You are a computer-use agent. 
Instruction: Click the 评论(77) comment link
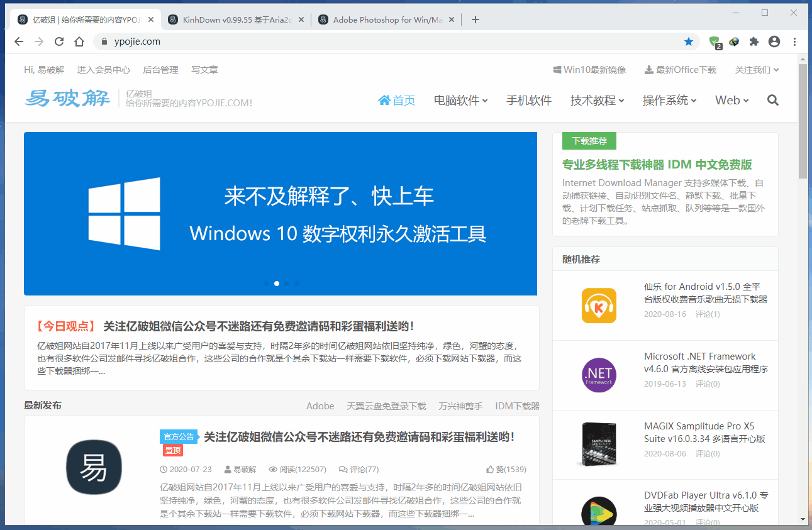click(x=359, y=470)
